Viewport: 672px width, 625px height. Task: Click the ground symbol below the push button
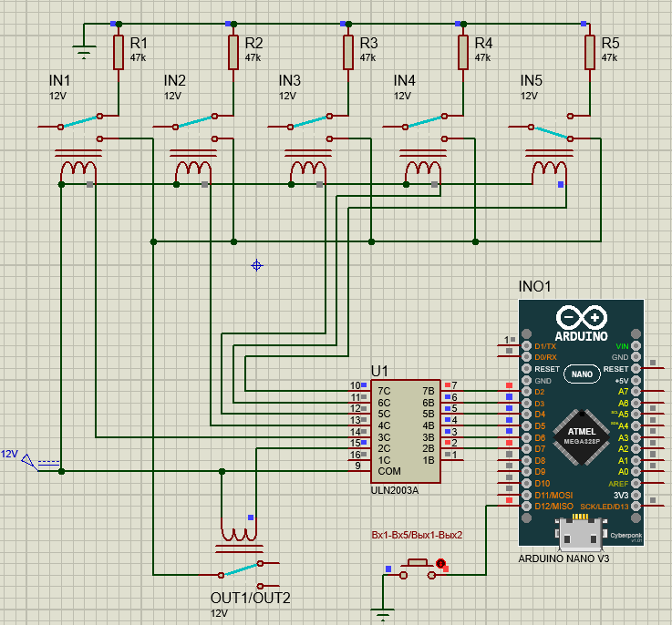[x=383, y=615]
